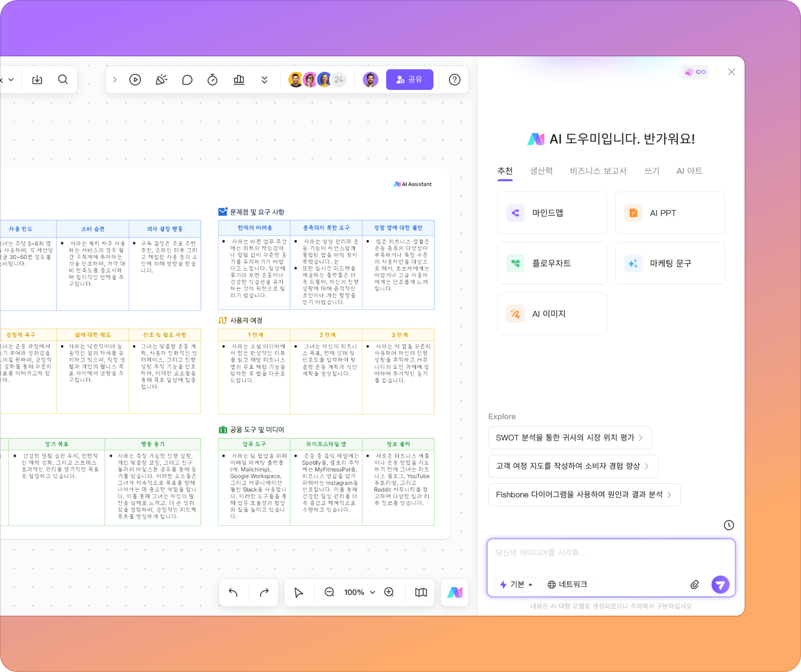Open the help question mark icon
Viewport: 801px width, 672px height.
coord(454,80)
